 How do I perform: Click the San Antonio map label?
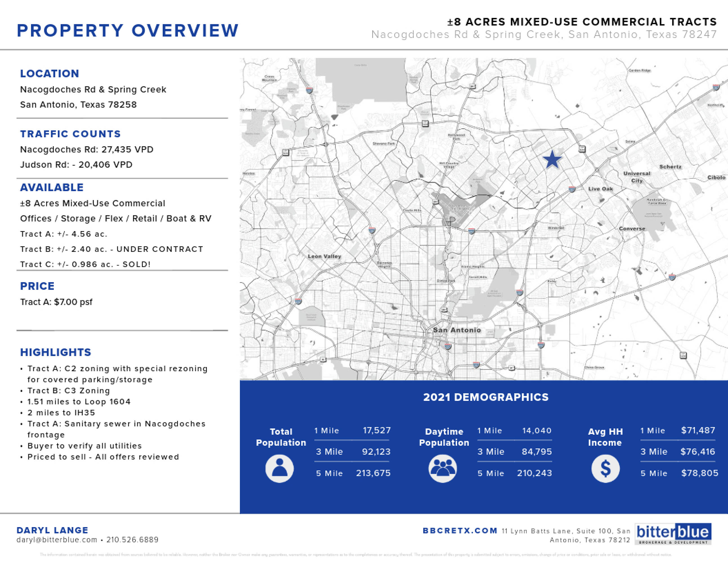click(x=457, y=330)
